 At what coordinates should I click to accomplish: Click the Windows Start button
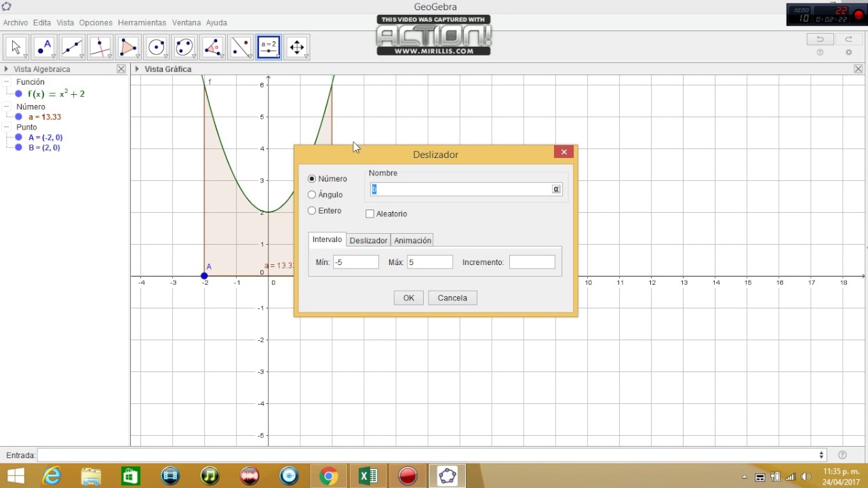[16, 476]
